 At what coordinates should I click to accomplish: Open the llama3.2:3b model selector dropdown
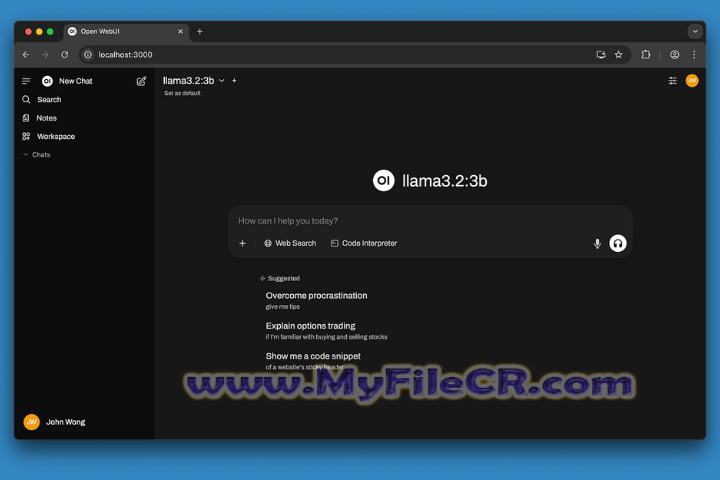pyautogui.click(x=194, y=80)
